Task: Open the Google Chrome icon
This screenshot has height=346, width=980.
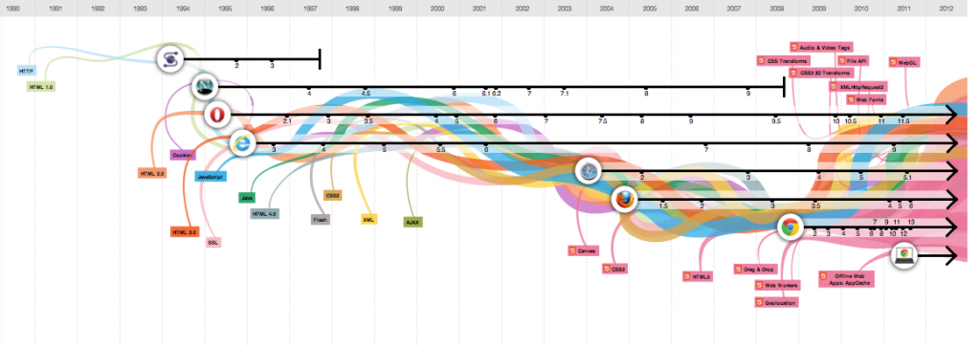Action: [x=791, y=228]
